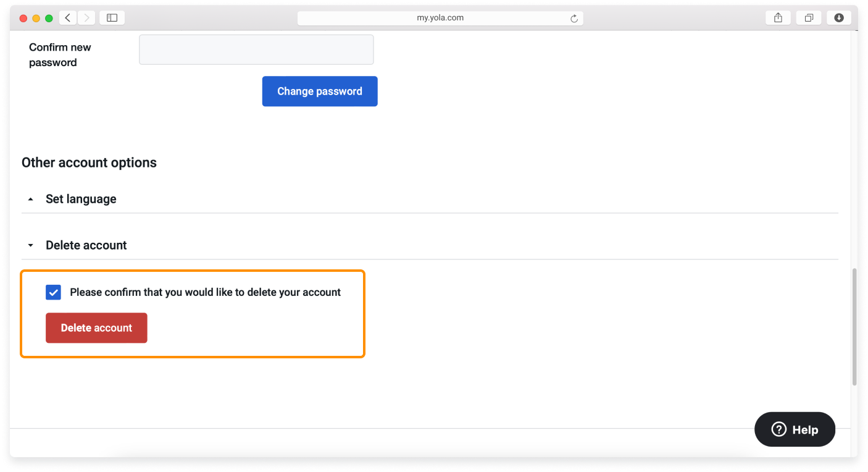The width and height of the screenshot is (868, 472).
Task: Click the vertical page scrollbar thumb
Action: click(x=854, y=326)
